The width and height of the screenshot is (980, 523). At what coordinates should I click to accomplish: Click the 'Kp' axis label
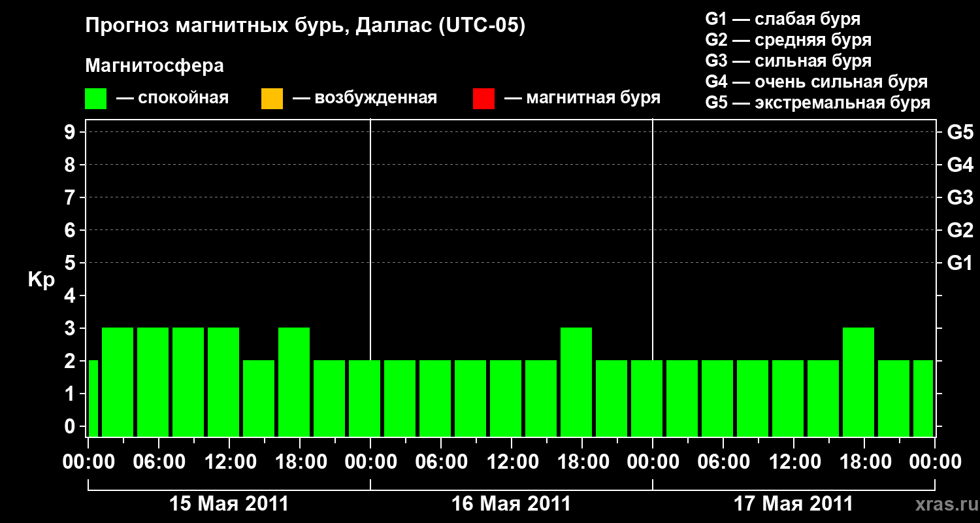41,280
